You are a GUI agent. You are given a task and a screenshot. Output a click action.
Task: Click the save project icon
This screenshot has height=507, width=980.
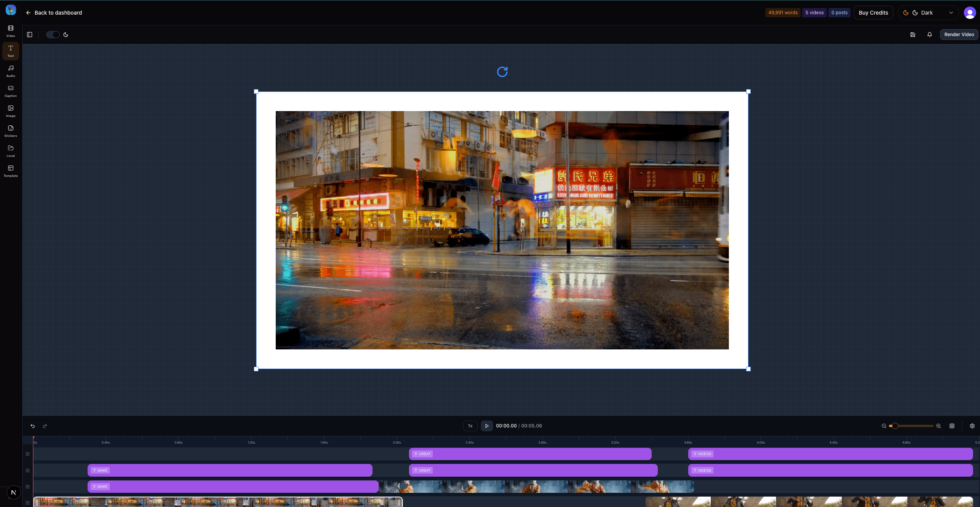[x=913, y=35]
